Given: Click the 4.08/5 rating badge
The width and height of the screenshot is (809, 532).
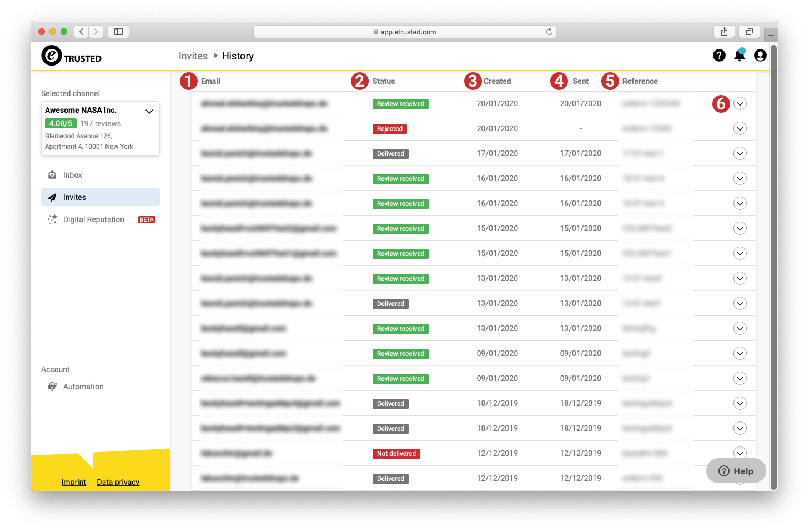Looking at the screenshot, I should point(61,123).
